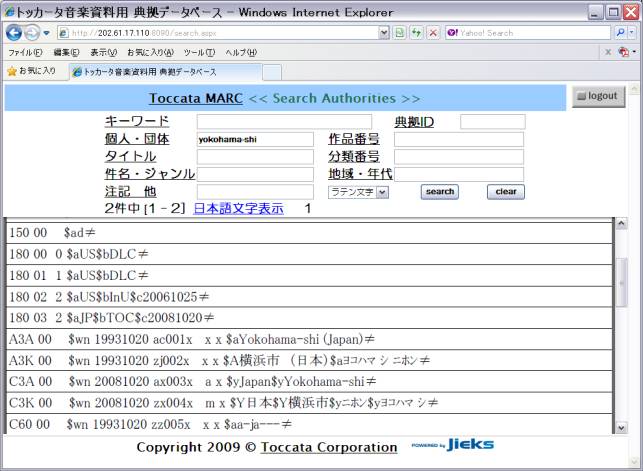Click the タイトル input field
Screen dimensions: 643x471
pos(255,157)
